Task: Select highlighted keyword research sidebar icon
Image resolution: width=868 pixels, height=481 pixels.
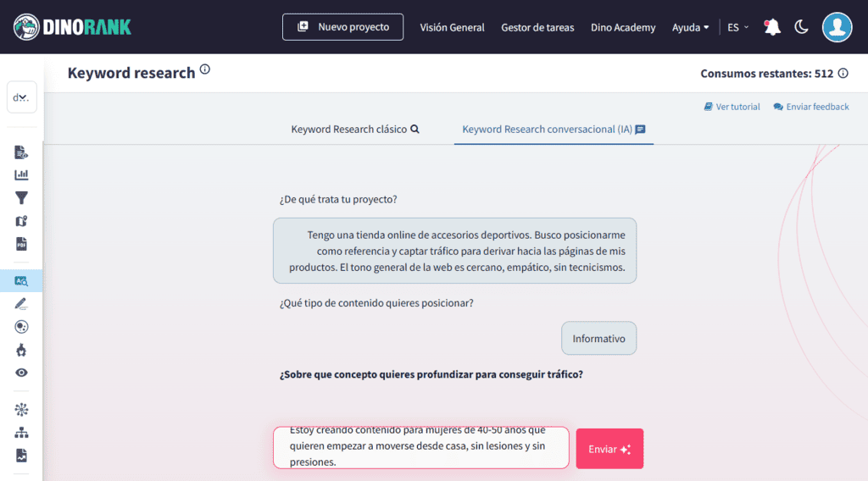Action: [x=21, y=281]
